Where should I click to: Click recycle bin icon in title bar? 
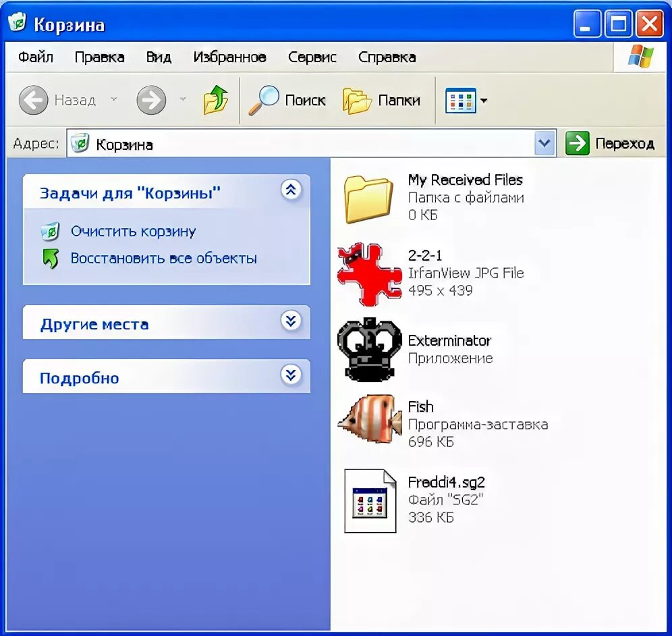click(x=17, y=22)
